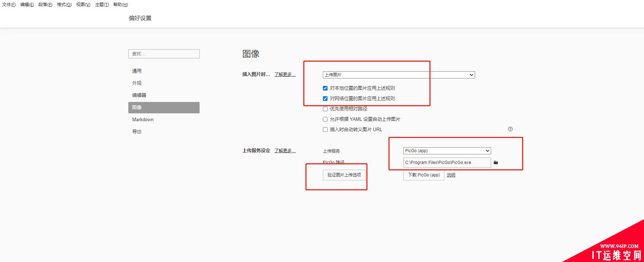This screenshot has height=262, width=644.
Task: Open 了解更多 link beside 上传服务设定
Action: (x=285, y=151)
